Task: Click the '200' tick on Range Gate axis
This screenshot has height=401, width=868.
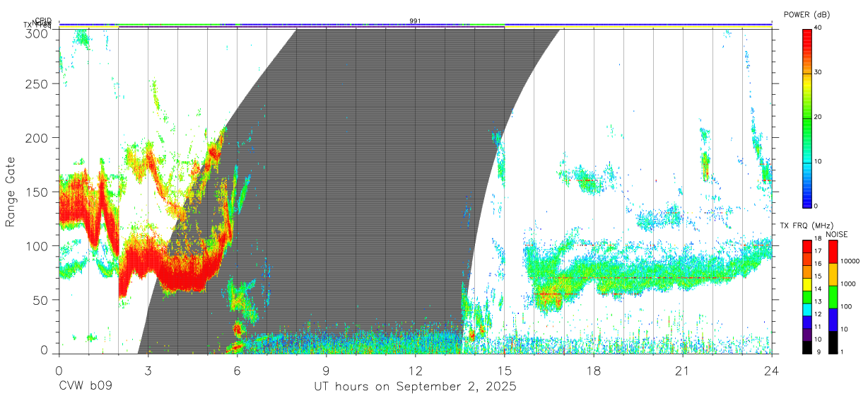Action: [x=37, y=138]
